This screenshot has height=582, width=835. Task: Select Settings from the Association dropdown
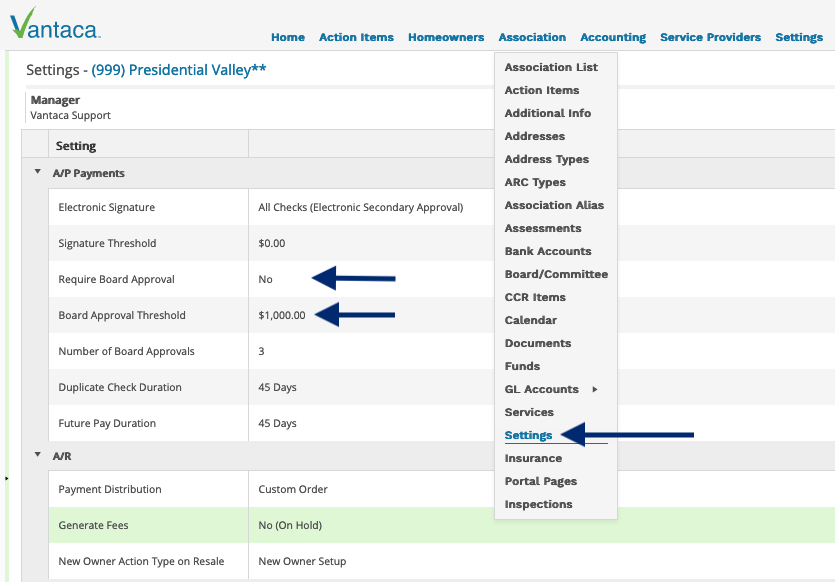528,435
